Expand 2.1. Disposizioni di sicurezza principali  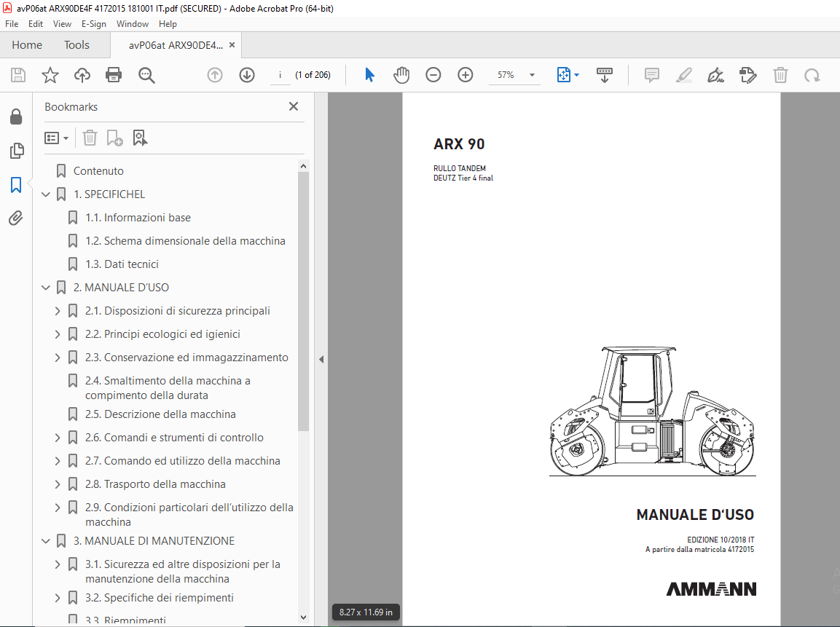[58, 310]
